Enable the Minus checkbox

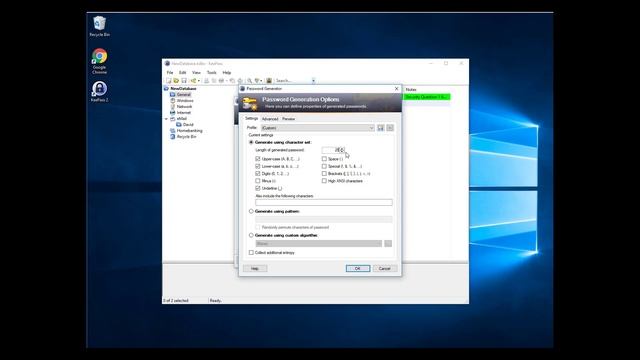coord(258,181)
